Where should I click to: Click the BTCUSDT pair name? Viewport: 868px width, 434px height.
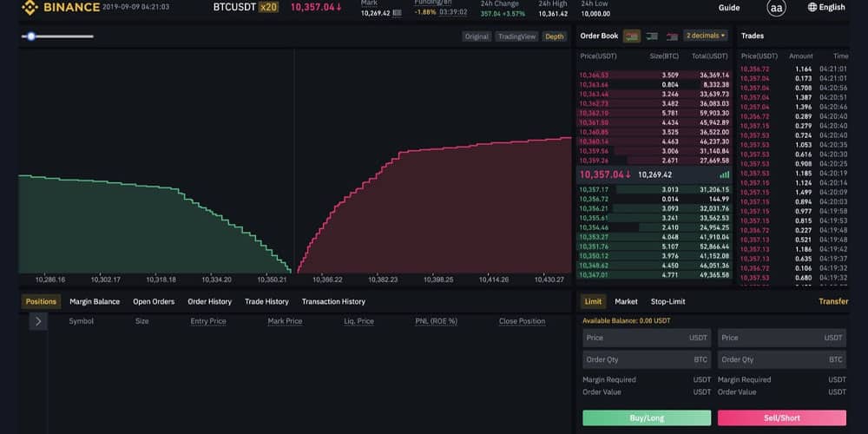[234, 7]
